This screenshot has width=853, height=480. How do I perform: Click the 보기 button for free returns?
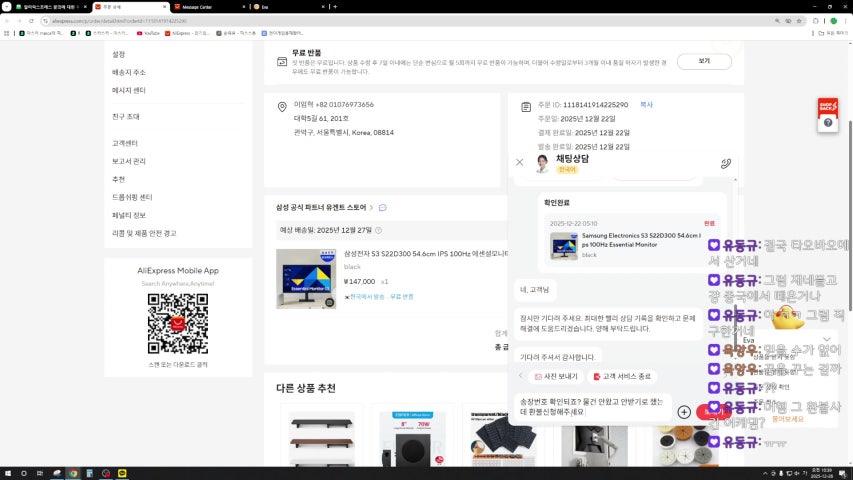704,61
